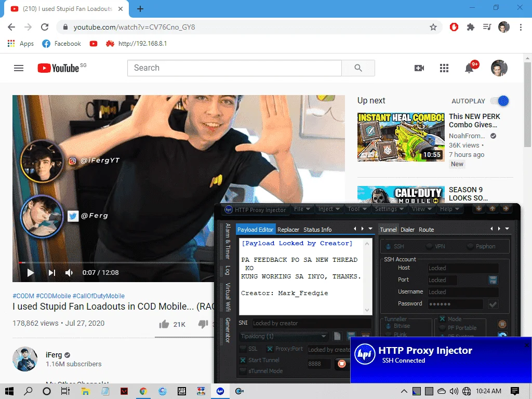The height and width of the screenshot is (399, 532).
Task: Bookmark the page with the star icon
Action: point(433,27)
